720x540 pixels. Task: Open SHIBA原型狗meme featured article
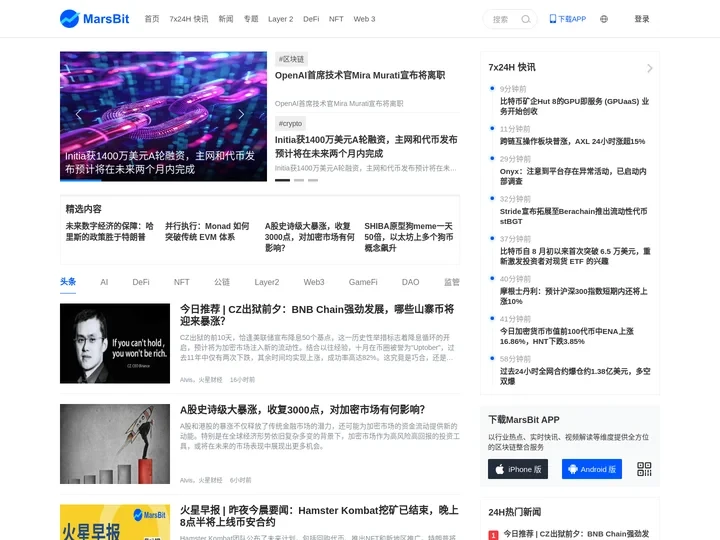pos(409,237)
